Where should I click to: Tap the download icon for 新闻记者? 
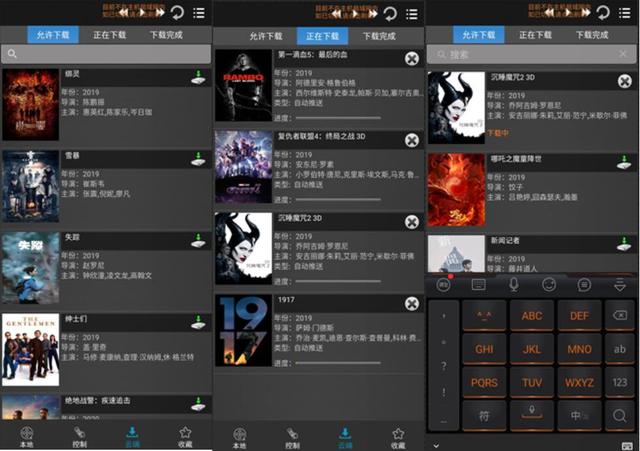point(624,244)
